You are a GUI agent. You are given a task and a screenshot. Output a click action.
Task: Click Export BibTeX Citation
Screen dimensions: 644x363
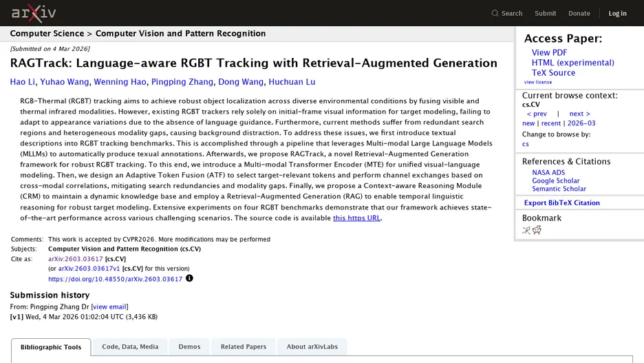(x=562, y=203)
